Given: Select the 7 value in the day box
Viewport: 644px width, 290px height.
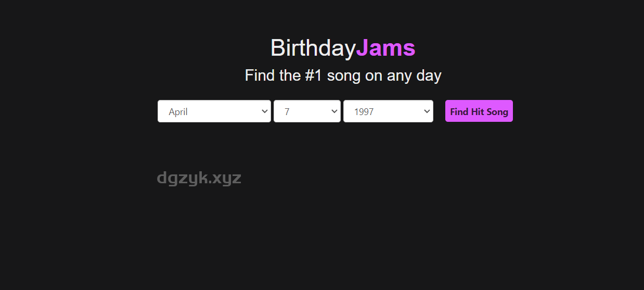Looking at the screenshot, I should tap(287, 111).
